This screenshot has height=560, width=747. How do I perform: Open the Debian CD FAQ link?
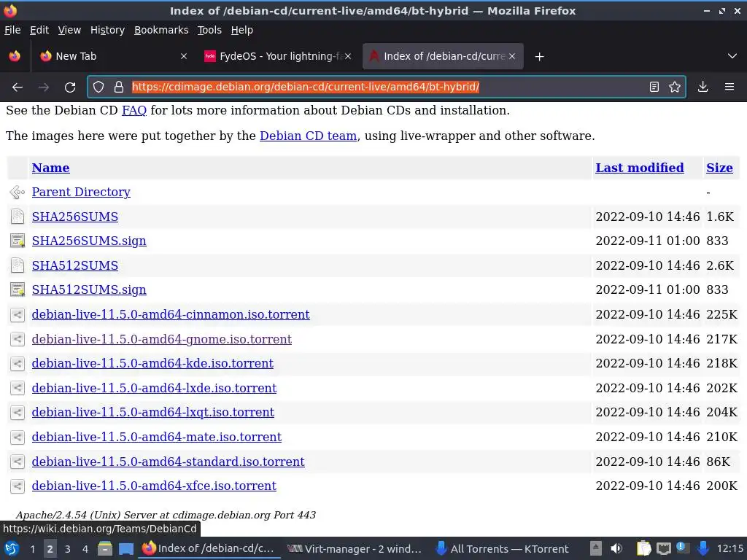pyautogui.click(x=134, y=111)
